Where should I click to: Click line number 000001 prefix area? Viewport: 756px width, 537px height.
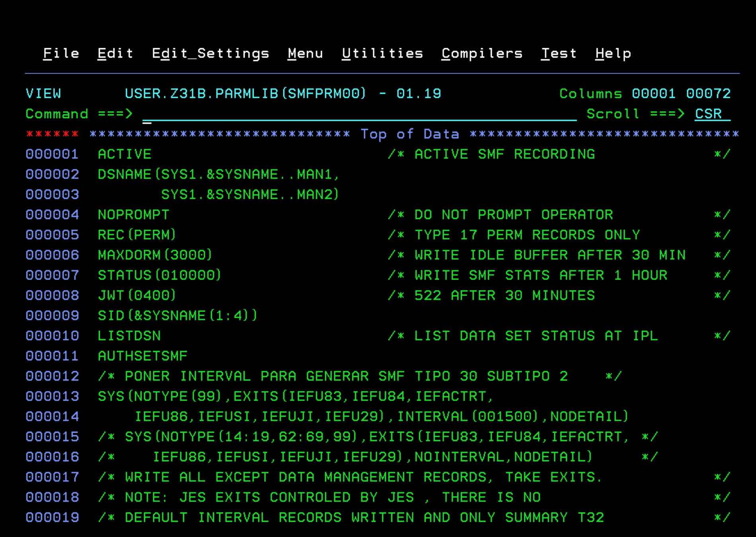point(52,154)
